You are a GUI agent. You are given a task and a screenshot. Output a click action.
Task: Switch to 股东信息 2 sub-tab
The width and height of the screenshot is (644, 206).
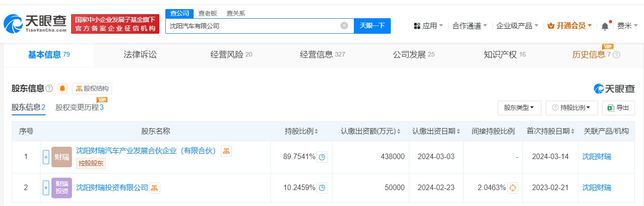click(x=29, y=108)
